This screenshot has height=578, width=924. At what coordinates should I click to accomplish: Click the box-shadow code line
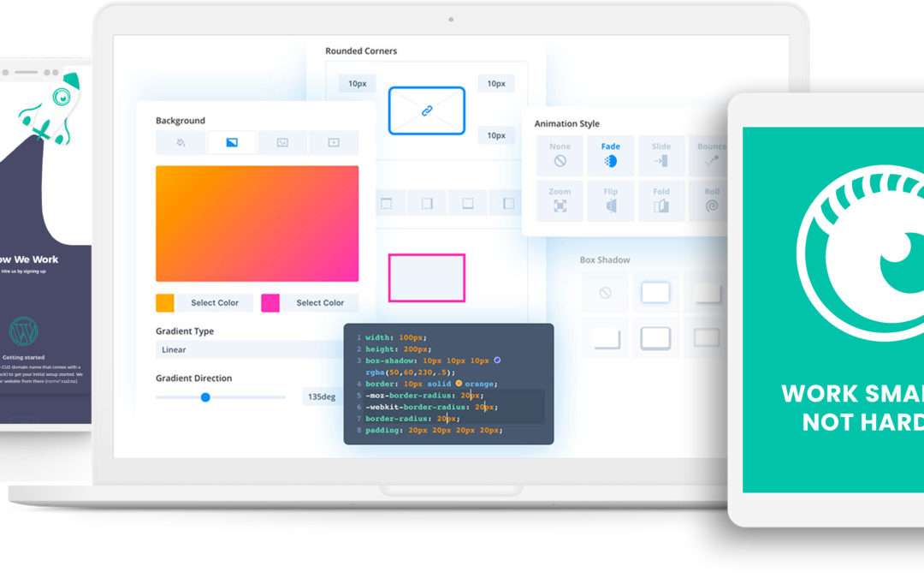pos(433,361)
